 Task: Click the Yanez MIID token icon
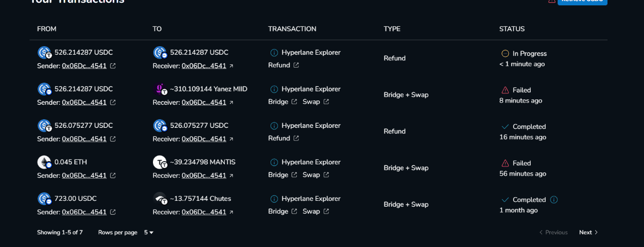point(160,89)
